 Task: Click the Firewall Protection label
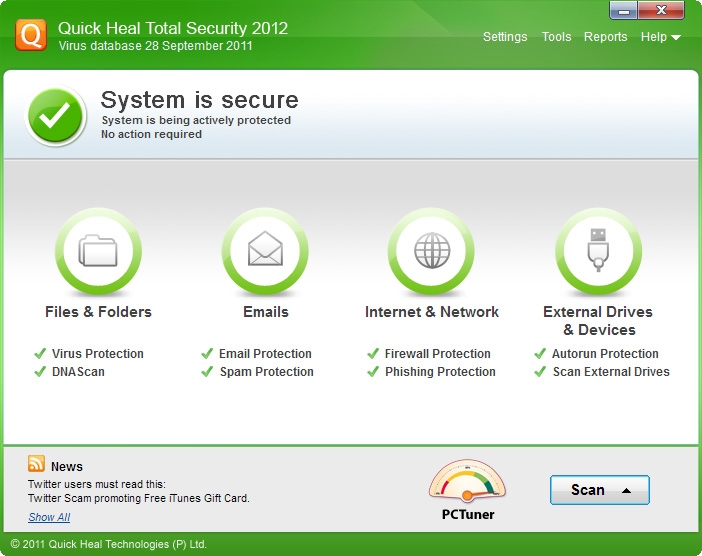click(437, 354)
